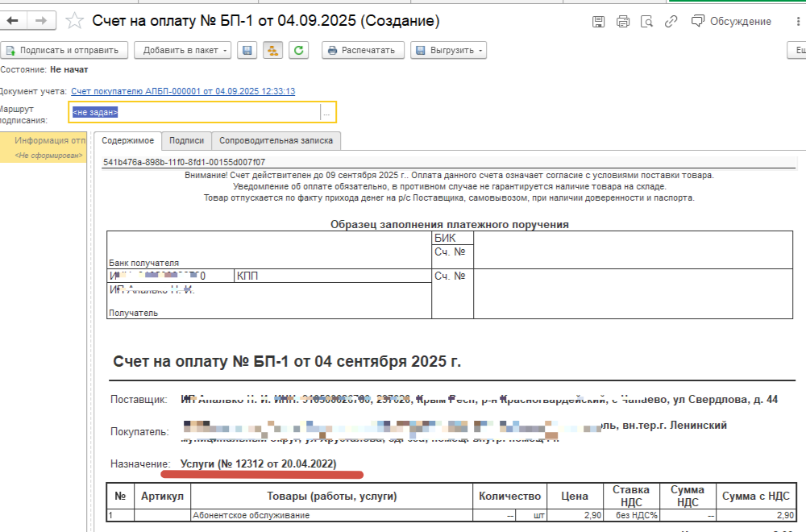Click the printer icon in title bar
The height and width of the screenshot is (532, 806).
click(622, 22)
